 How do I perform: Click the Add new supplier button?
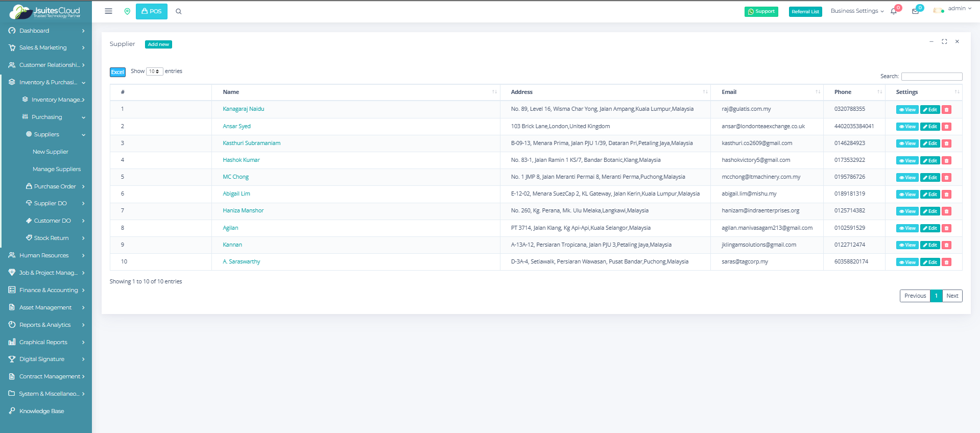pyautogui.click(x=158, y=44)
